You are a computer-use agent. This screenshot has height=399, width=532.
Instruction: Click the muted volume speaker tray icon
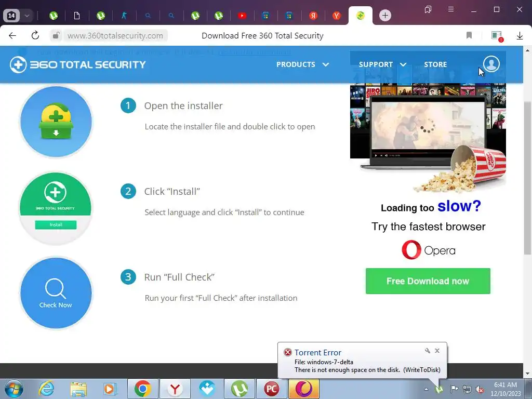(x=480, y=389)
